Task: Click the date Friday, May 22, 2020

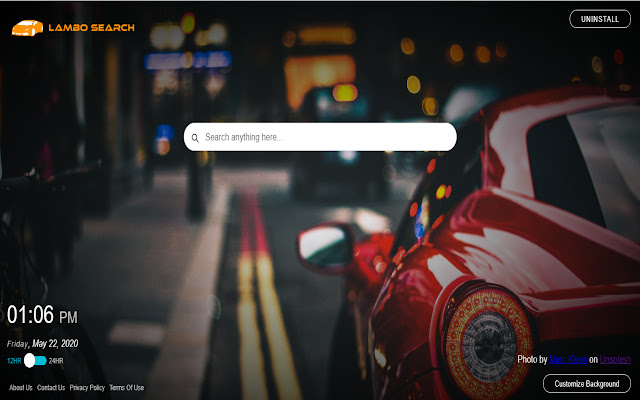Action: pyautogui.click(x=42, y=344)
